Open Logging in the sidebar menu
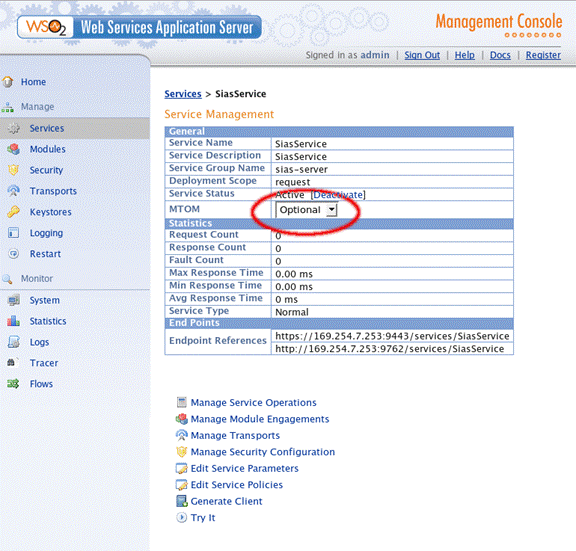The width and height of the screenshot is (576, 551). [46, 233]
